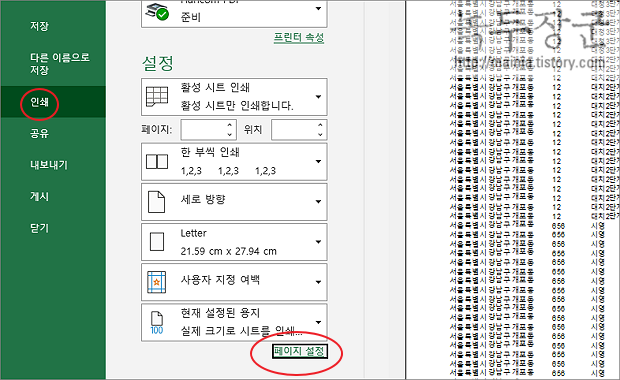620x380 pixels.
Task: Open the 내보내기 (Export) menu item
Action: click(49, 165)
